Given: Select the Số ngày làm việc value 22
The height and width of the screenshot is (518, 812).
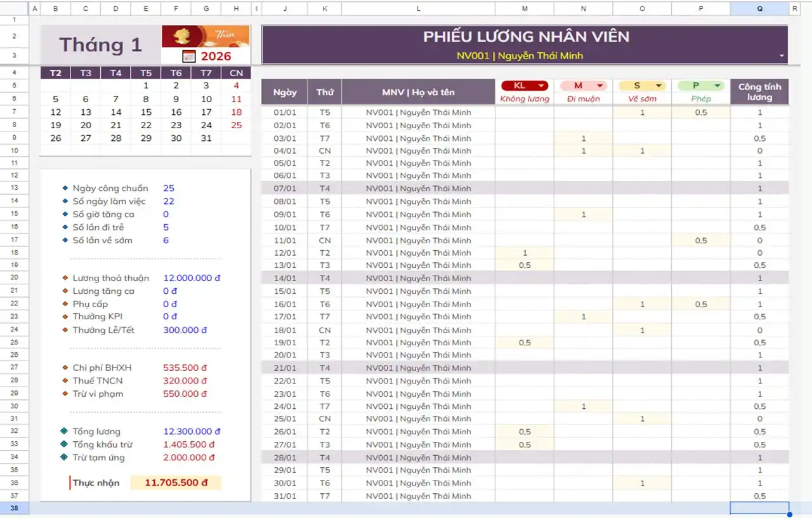Looking at the screenshot, I should (x=169, y=201).
